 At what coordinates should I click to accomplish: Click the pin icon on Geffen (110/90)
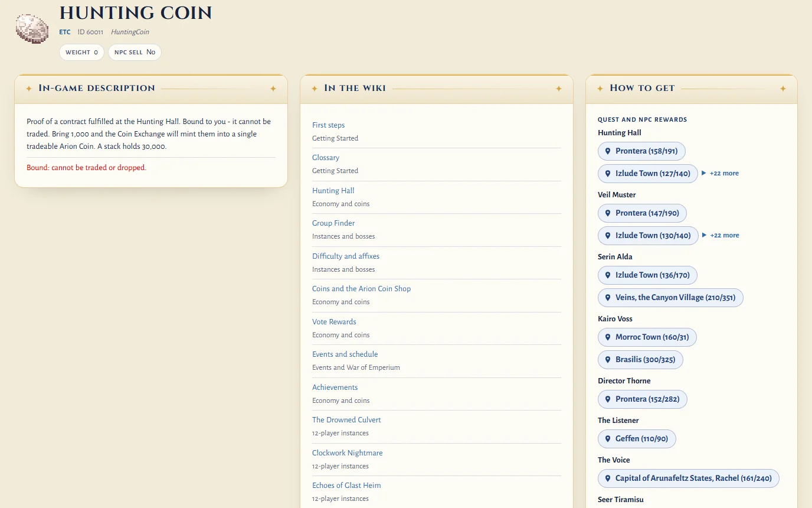point(608,439)
